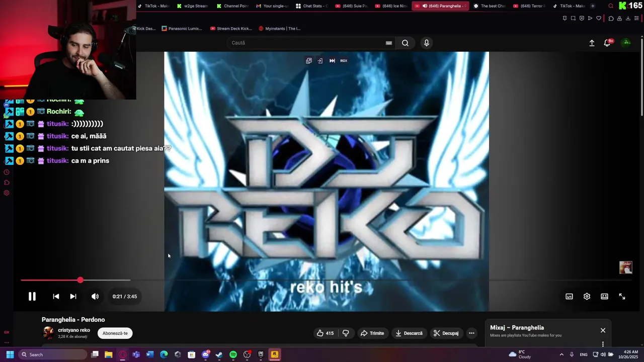Screen dimensions: 644x362
Task: Enter fullscreen mode on the video
Action: click(622, 297)
